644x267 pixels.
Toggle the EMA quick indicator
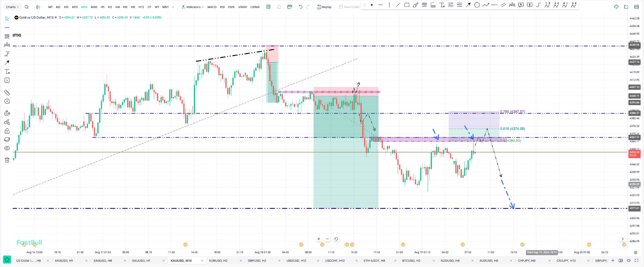231,7
